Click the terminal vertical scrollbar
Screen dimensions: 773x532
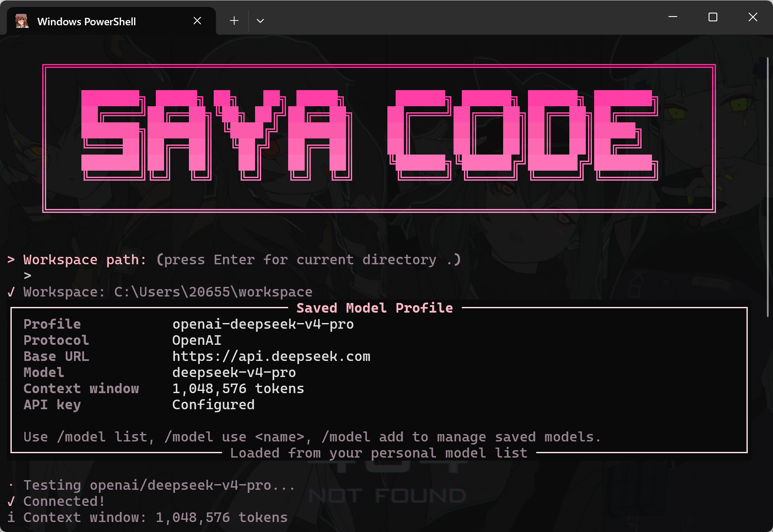[768, 187]
